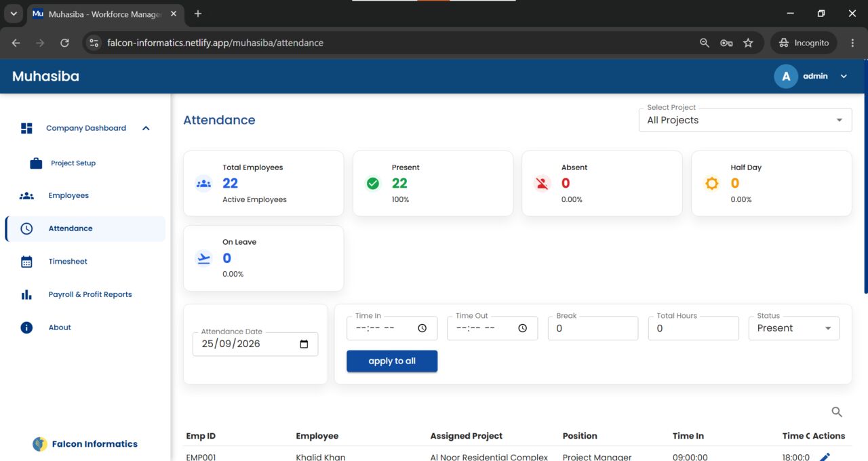Open the Select Project dropdown
This screenshot has height=461, width=868.
pyautogui.click(x=745, y=120)
